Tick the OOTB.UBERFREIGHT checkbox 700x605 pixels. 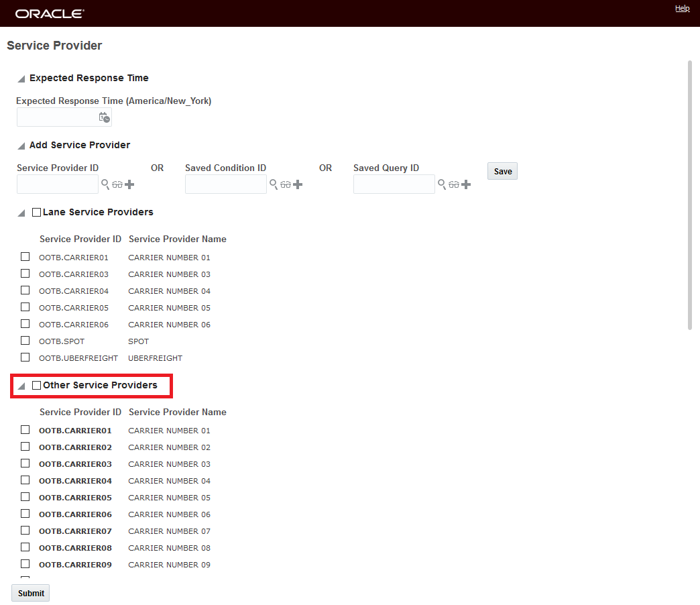click(25, 357)
